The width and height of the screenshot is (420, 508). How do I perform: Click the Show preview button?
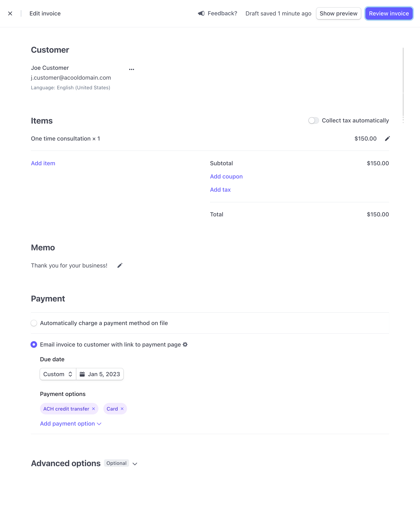pyautogui.click(x=338, y=13)
